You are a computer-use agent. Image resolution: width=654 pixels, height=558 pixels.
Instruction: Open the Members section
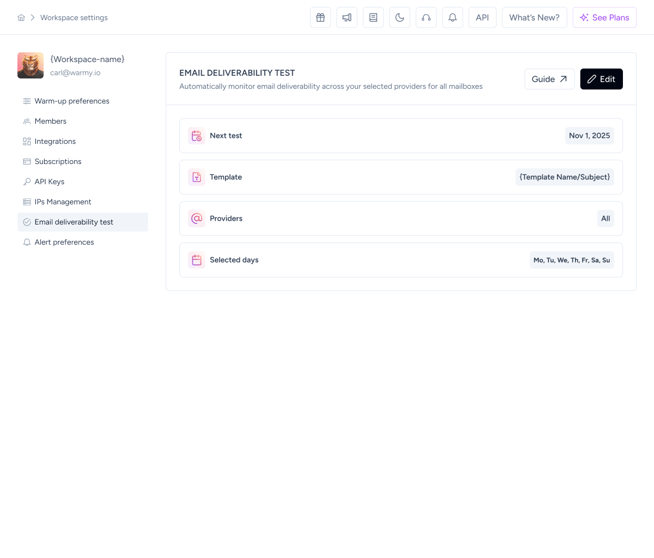[x=83, y=121]
